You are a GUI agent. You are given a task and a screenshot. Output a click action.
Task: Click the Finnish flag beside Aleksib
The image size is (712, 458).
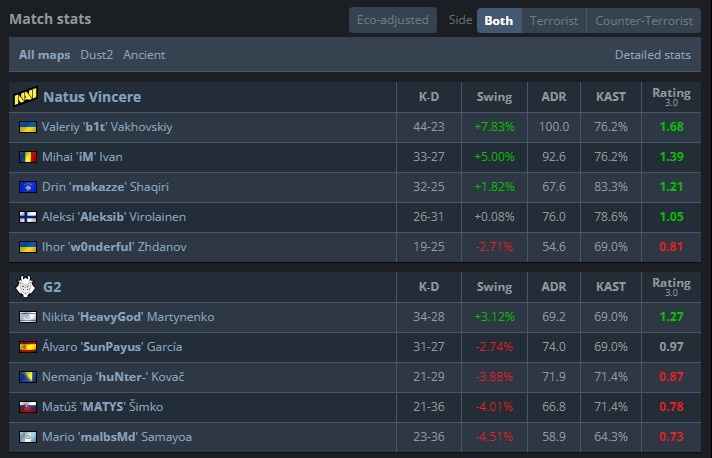[x=28, y=217]
